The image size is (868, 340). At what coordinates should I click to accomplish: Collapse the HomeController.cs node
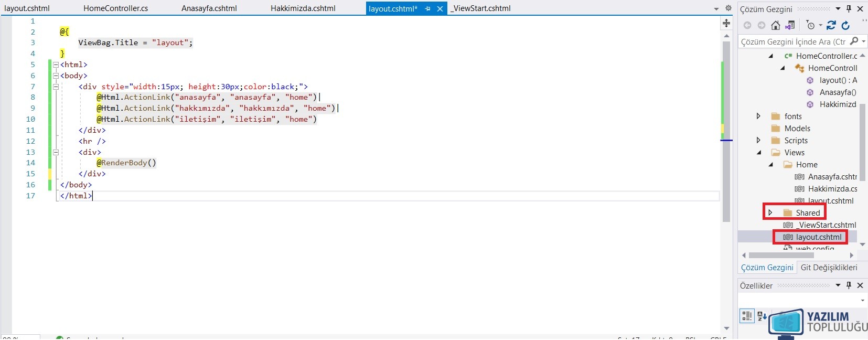click(771, 56)
